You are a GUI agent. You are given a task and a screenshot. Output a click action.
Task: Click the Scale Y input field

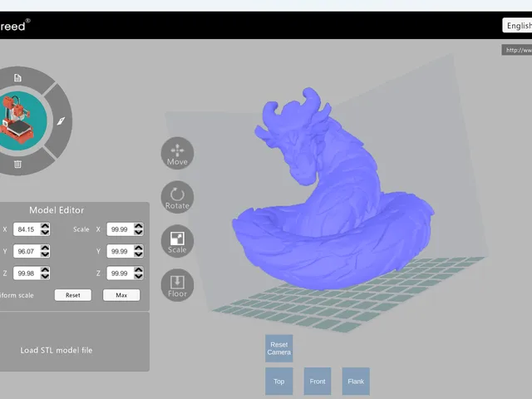click(x=120, y=251)
